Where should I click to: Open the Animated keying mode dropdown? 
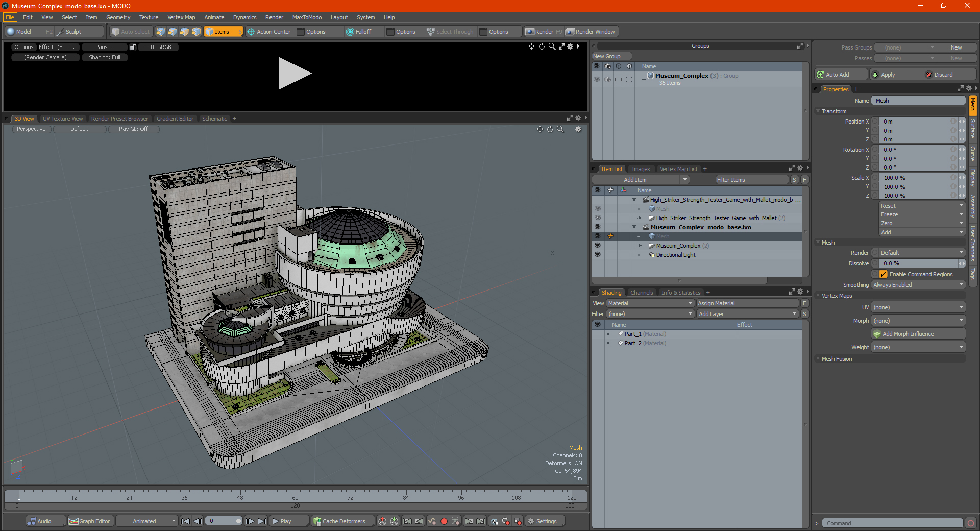pos(147,521)
